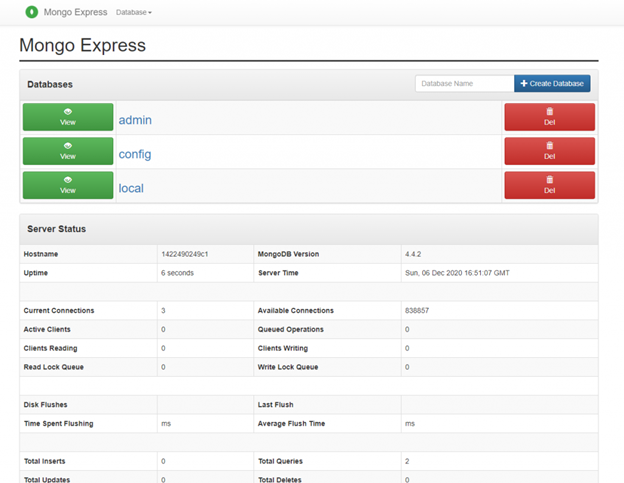Click the Server Time label
Image resolution: width=624 pixels, height=483 pixels.
pos(278,273)
